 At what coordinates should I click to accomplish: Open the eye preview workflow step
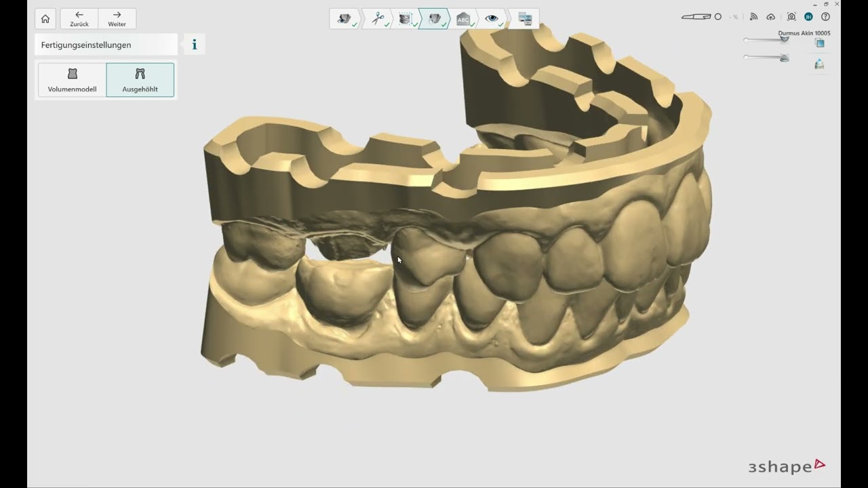click(492, 19)
